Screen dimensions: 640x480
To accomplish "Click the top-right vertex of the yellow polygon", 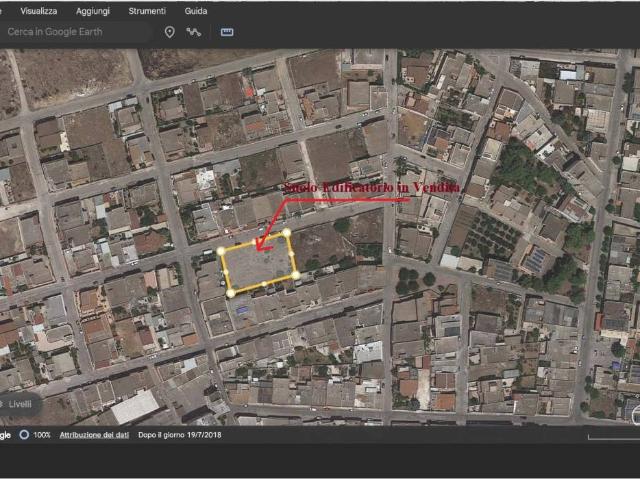I will pyautogui.click(x=287, y=233).
